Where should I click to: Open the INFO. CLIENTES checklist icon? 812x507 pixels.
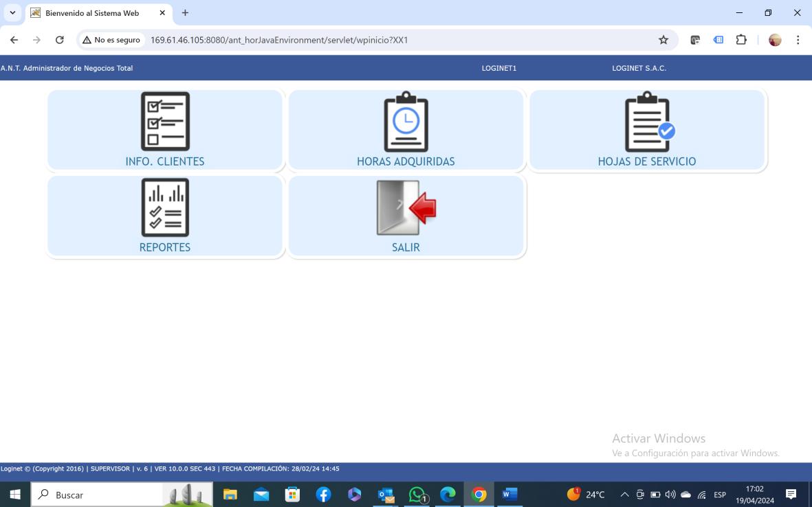tap(165, 122)
